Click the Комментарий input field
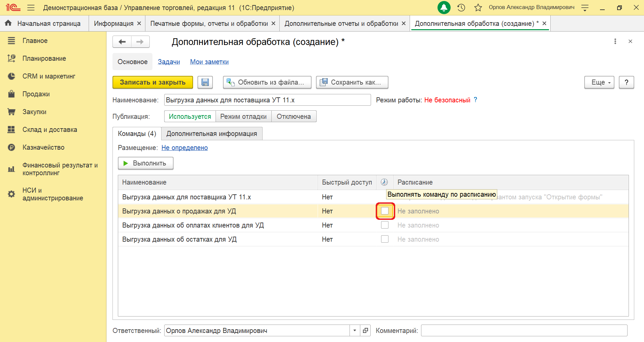The image size is (644, 342). pyautogui.click(x=524, y=331)
